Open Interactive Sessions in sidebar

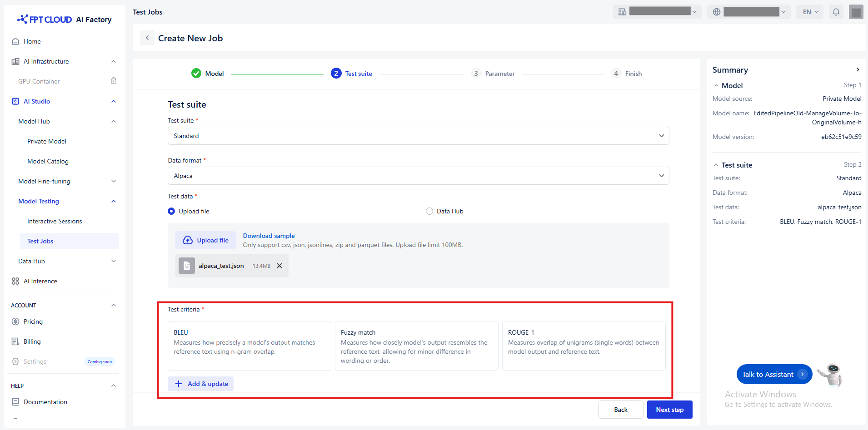pos(55,221)
